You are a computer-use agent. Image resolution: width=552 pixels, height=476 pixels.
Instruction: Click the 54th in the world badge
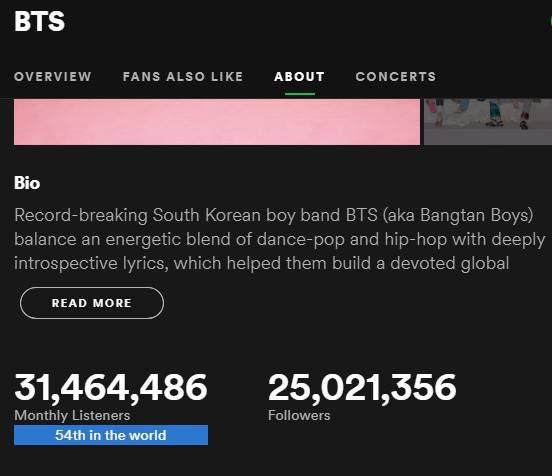click(111, 435)
